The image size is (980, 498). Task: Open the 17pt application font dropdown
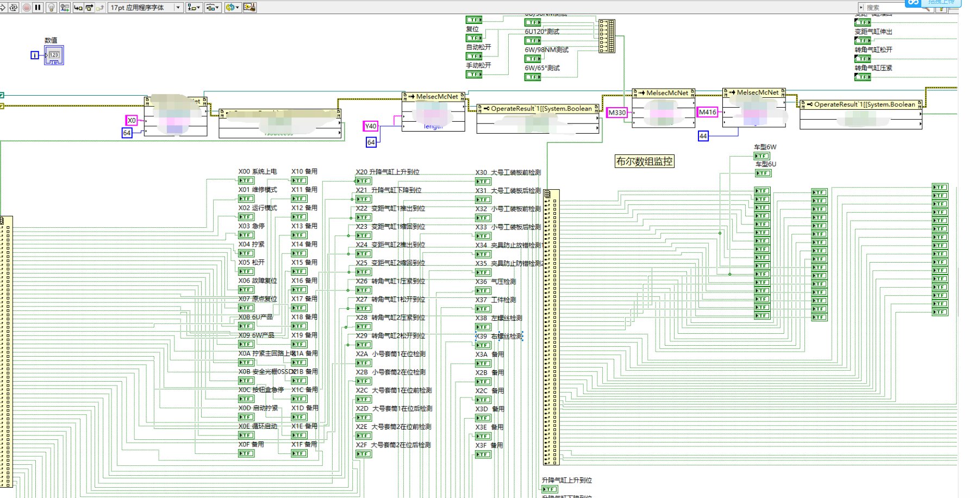tap(145, 8)
